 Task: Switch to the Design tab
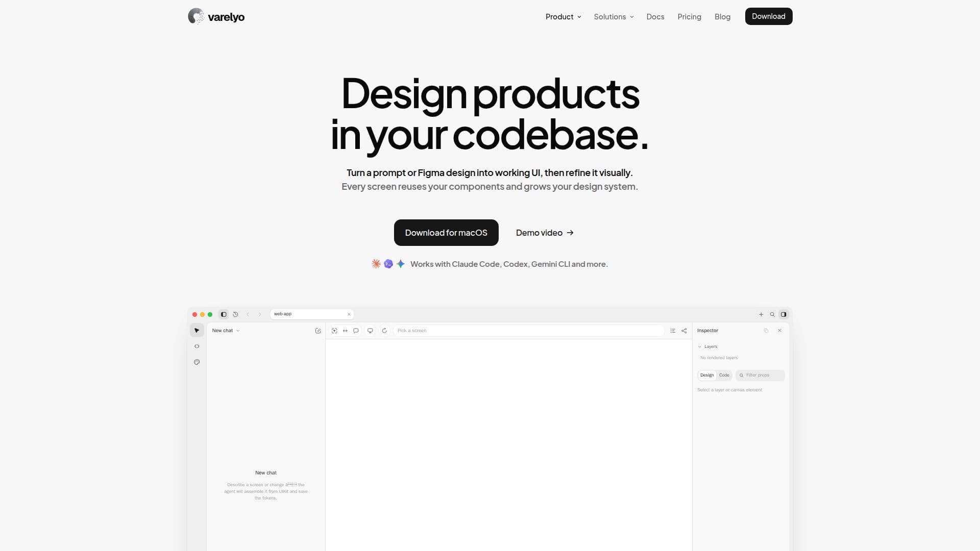tap(707, 375)
